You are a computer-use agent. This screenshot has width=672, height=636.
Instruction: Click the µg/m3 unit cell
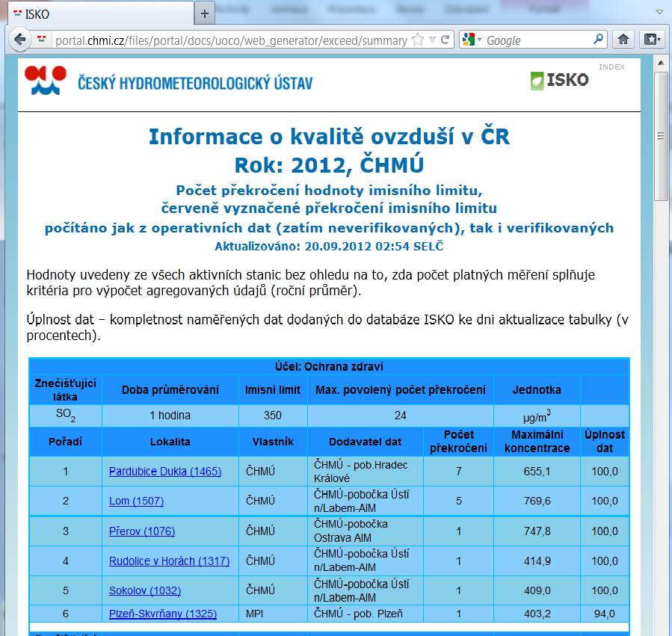(x=537, y=416)
